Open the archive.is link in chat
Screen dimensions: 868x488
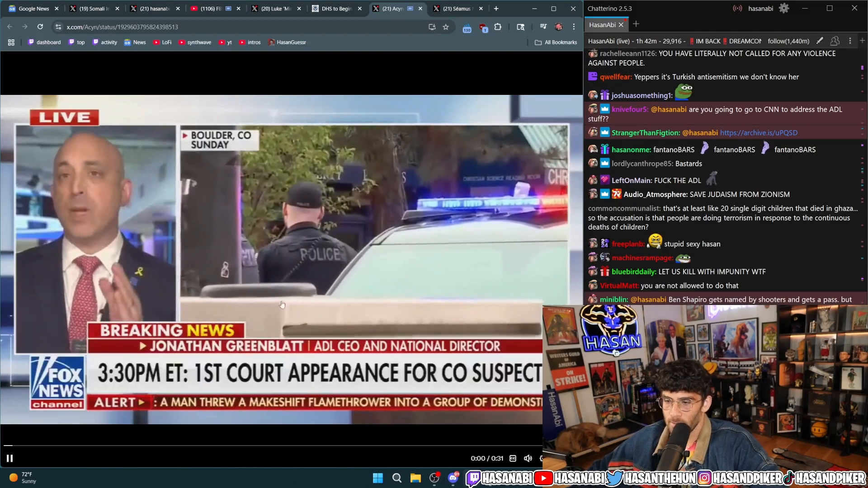point(759,133)
